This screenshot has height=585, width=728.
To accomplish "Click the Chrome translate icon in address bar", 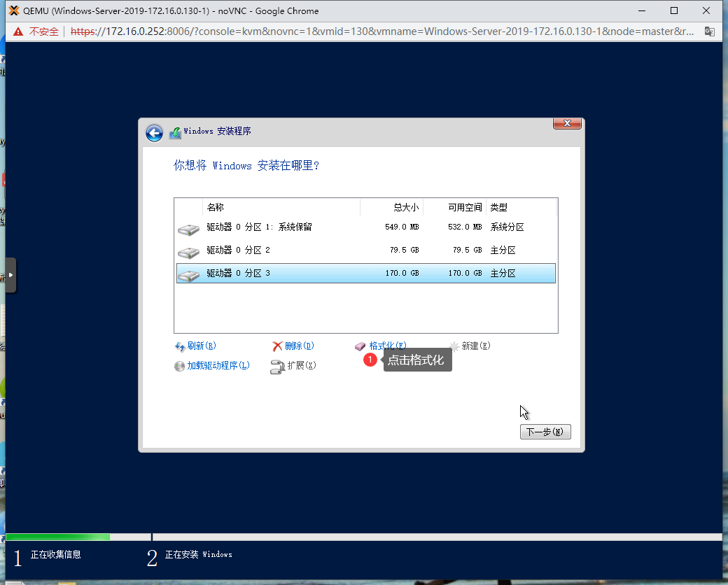I will [709, 31].
